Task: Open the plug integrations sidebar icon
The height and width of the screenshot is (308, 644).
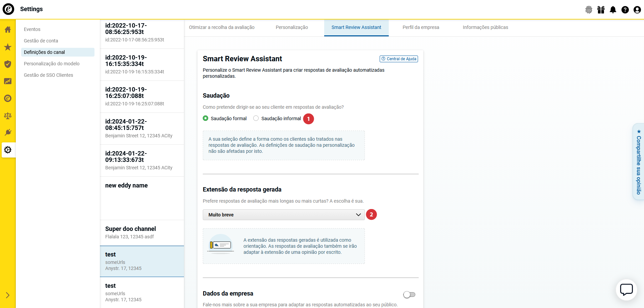Action: [8, 132]
